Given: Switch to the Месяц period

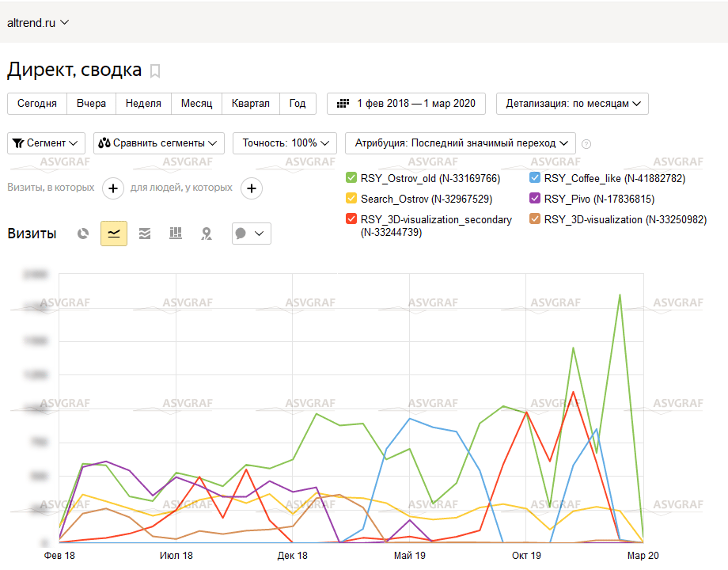Looking at the screenshot, I should click(197, 103).
